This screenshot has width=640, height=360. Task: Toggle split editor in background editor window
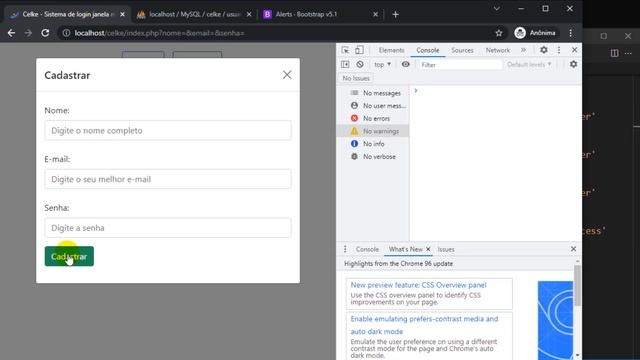point(614,53)
